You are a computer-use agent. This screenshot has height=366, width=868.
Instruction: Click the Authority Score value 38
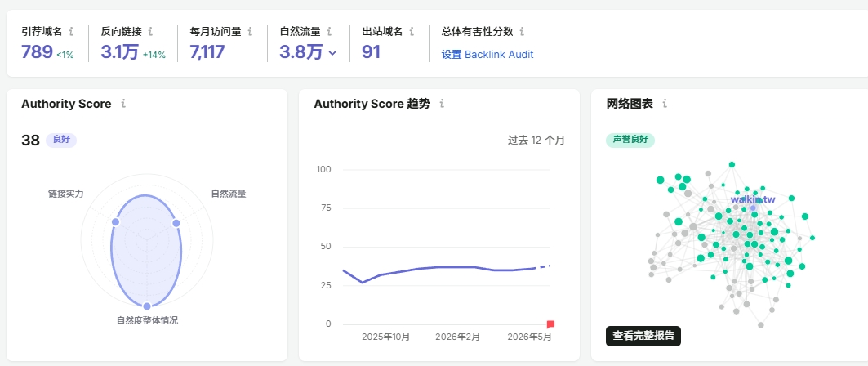[30, 141]
